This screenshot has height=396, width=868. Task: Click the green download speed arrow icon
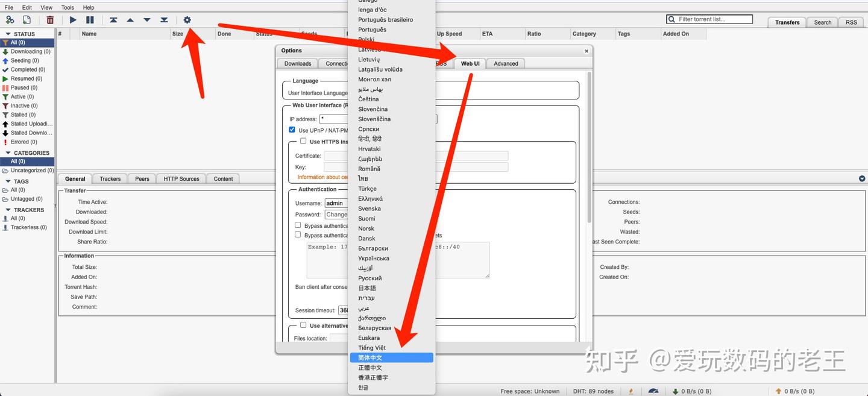[675, 391]
